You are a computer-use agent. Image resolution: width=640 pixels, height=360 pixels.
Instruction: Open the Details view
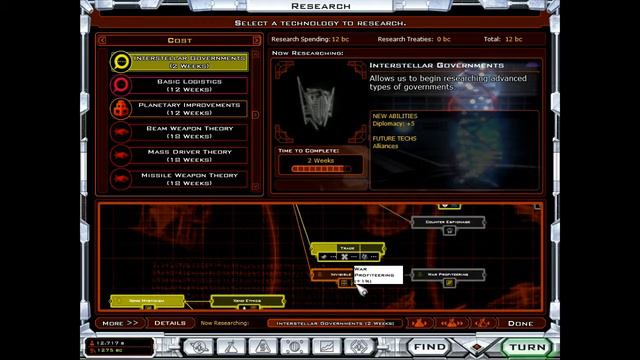[x=170, y=323]
